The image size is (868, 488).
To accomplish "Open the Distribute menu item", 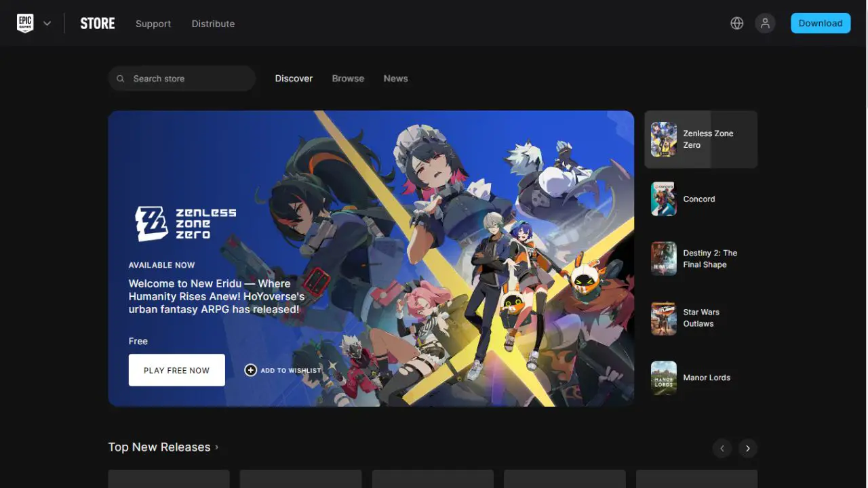I will coord(213,24).
